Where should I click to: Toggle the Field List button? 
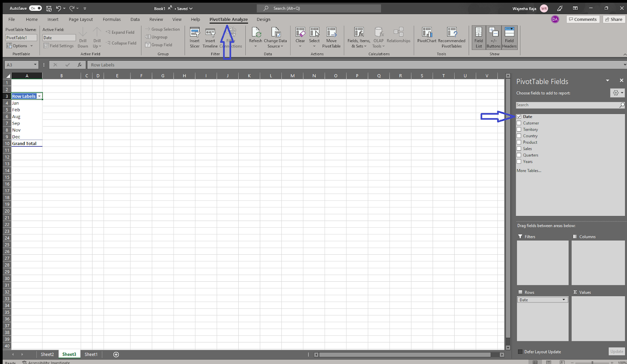479,38
